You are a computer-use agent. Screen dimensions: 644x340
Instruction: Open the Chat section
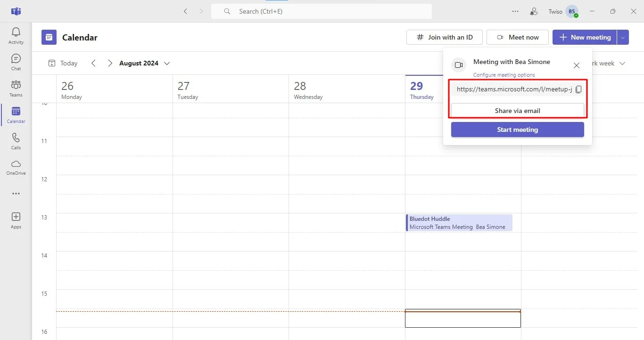pyautogui.click(x=16, y=62)
